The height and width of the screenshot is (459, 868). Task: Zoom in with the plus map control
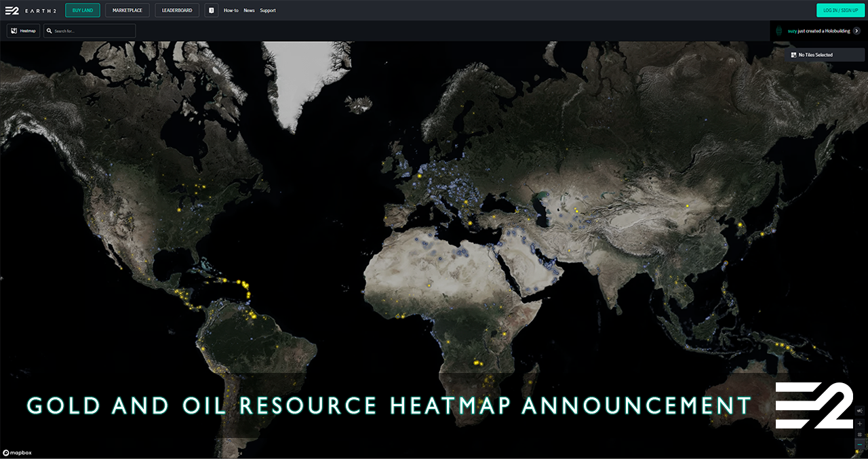[860, 423]
